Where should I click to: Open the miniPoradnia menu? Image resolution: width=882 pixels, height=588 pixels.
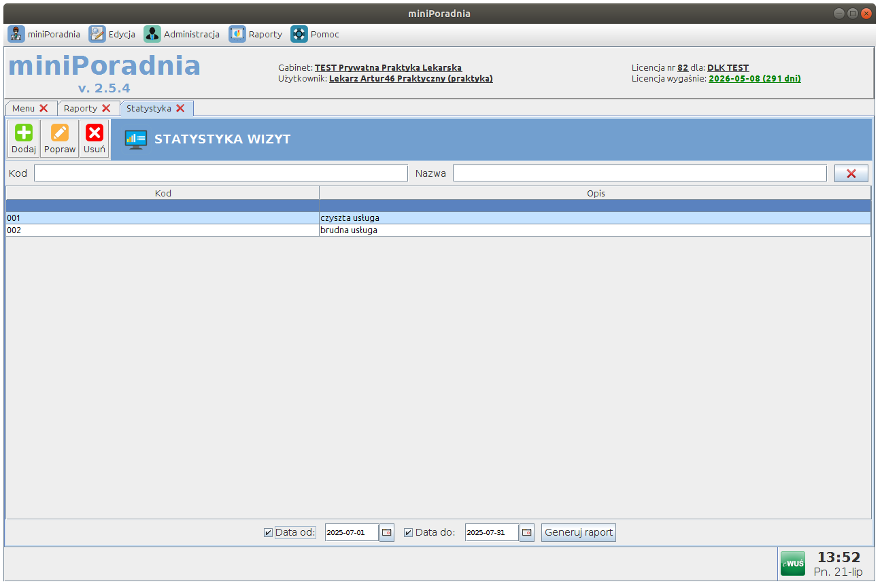44,34
